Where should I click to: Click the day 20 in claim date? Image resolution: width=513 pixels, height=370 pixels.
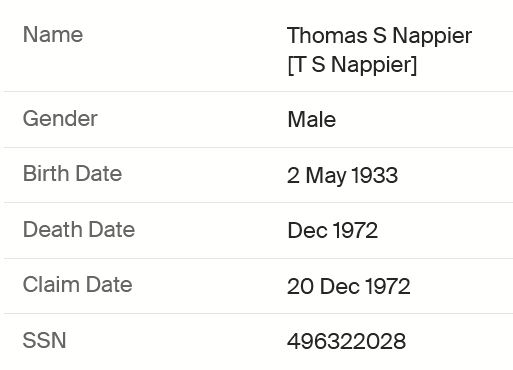[x=300, y=286]
